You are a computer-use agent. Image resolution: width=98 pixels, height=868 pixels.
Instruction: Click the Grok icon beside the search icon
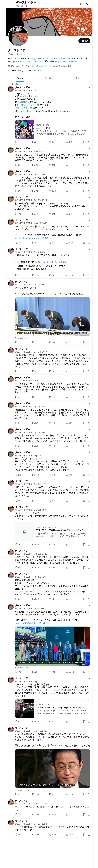pyautogui.click(x=81, y=4)
